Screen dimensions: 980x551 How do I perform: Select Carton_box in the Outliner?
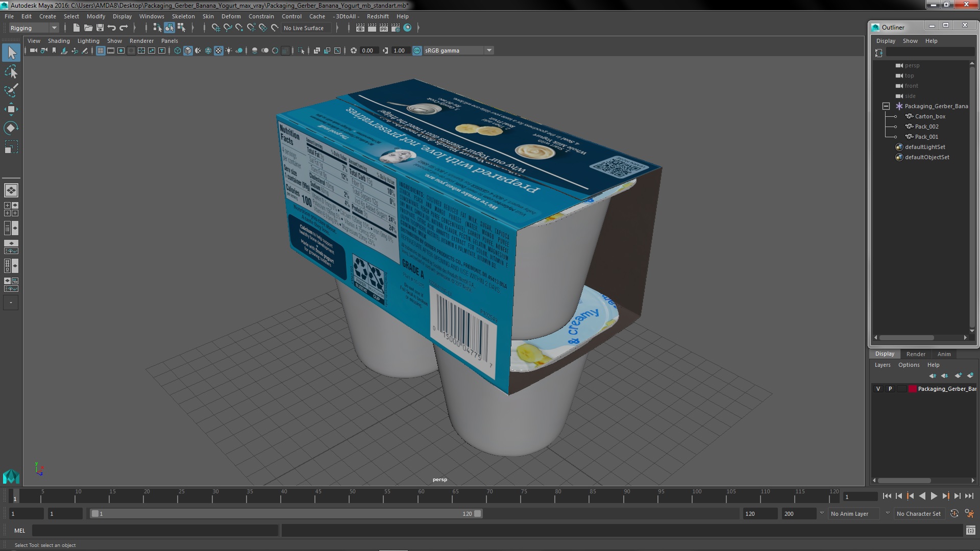click(x=930, y=116)
